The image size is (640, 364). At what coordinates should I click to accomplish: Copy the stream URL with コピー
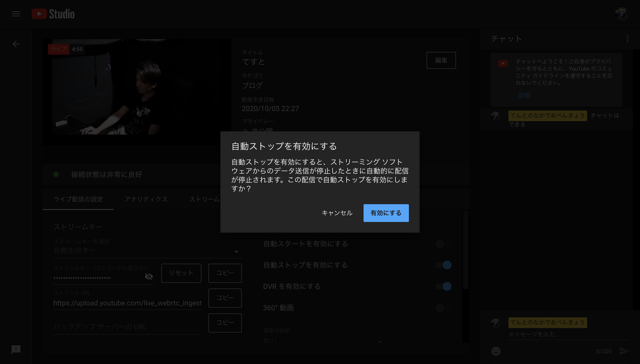[x=225, y=298]
